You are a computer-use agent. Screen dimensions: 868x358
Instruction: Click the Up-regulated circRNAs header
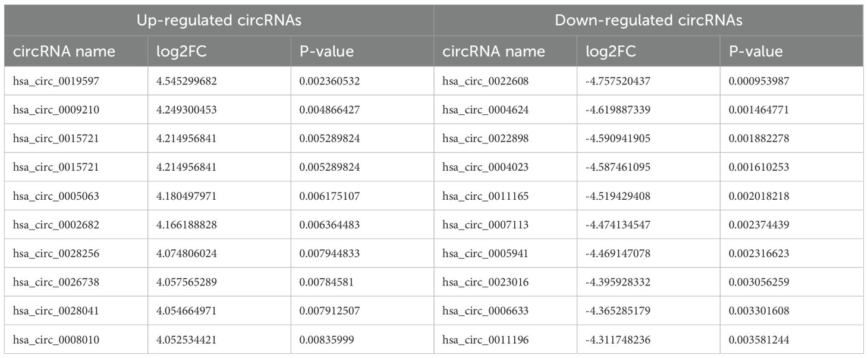[219, 20]
